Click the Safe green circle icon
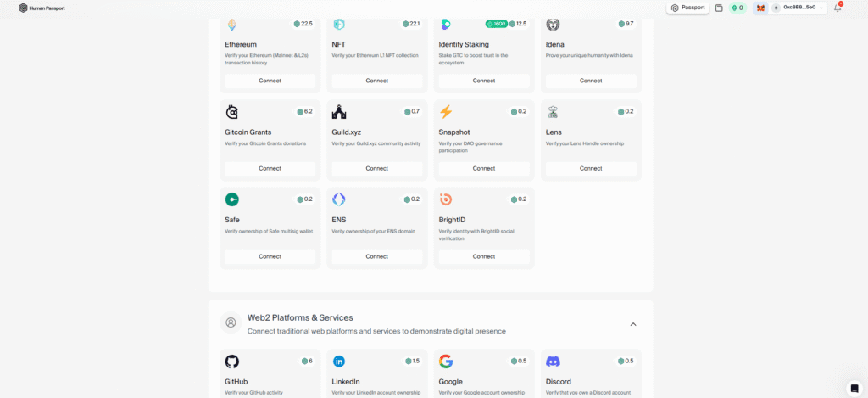The width and height of the screenshot is (868, 398). [x=232, y=199]
